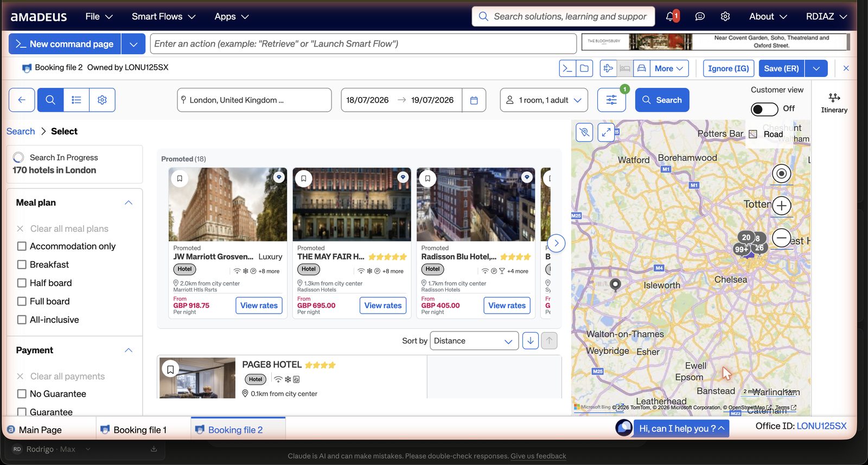Image resolution: width=868 pixels, height=465 pixels.
Task: Check the Guarantee payment filter
Action: click(x=22, y=412)
